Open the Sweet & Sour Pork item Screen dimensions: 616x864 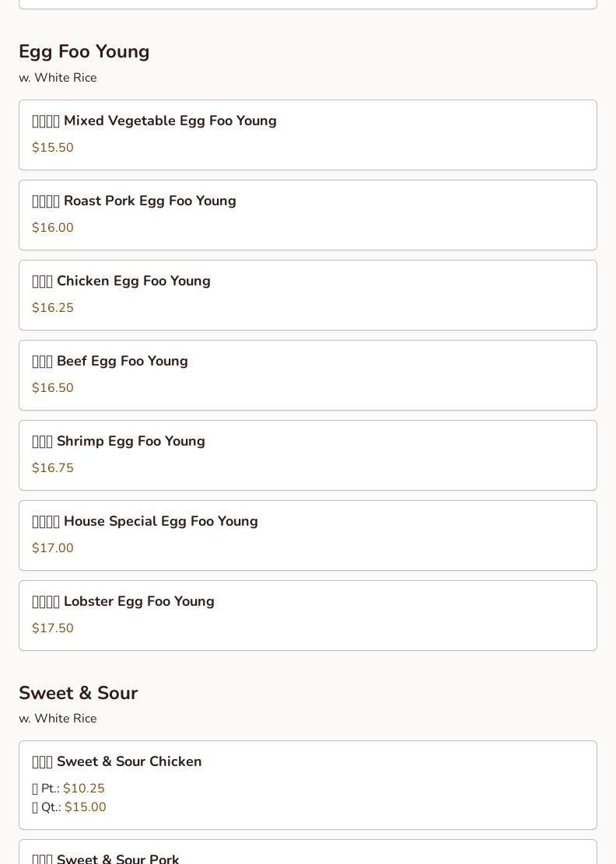pos(117,859)
